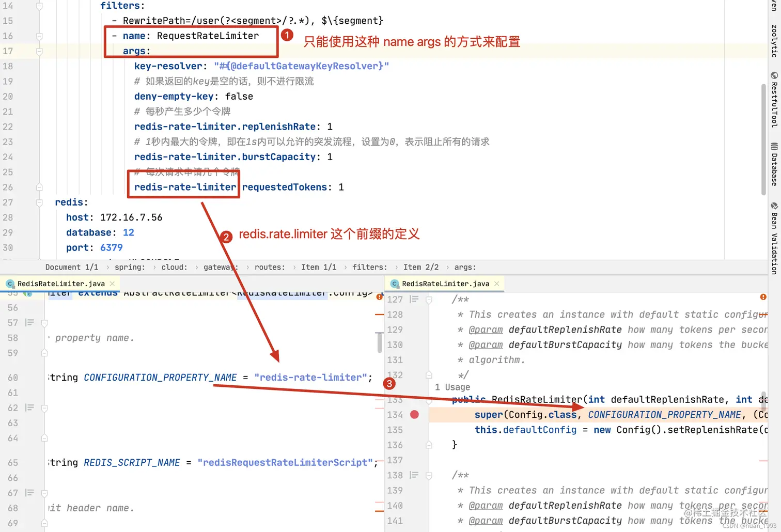Toggle rendered doc view at line 57
This screenshot has height=532, width=781.
[x=29, y=322]
